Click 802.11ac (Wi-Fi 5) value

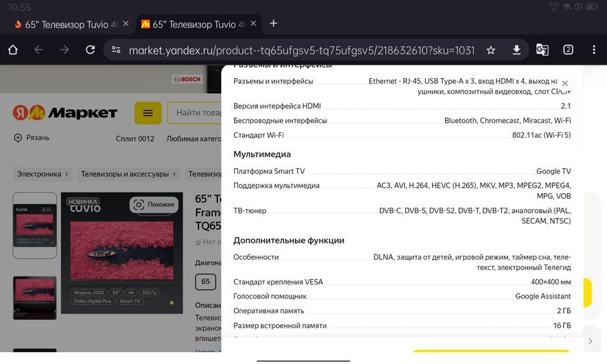pyautogui.click(x=541, y=135)
